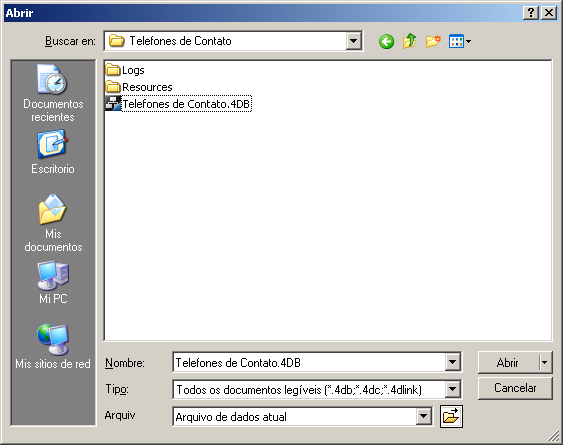Expand the Arquivo de dados atual dropdown
This screenshot has width=563, height=445.
pyautogui.click(x=424, y=417)
